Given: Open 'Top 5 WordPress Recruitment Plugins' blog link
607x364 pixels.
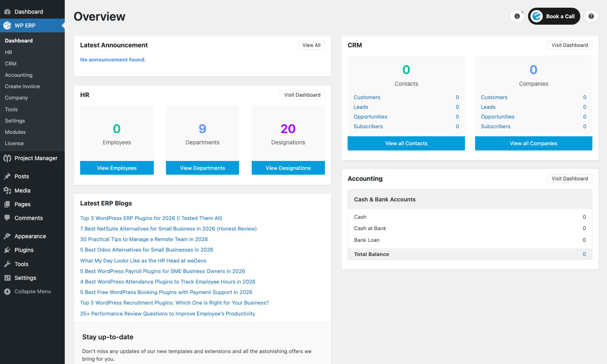Looking at the screenshot, I should coord(174,303).
